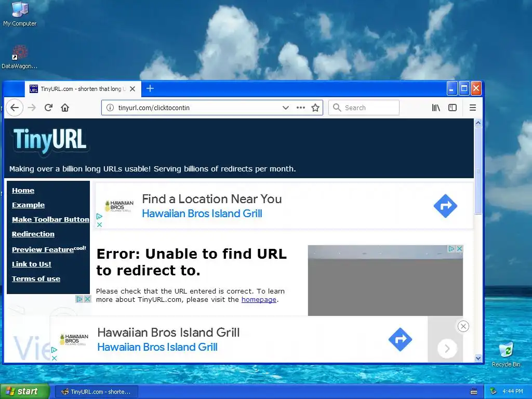Click the network system tray icon
532x399 pixels.
[494, 392]
